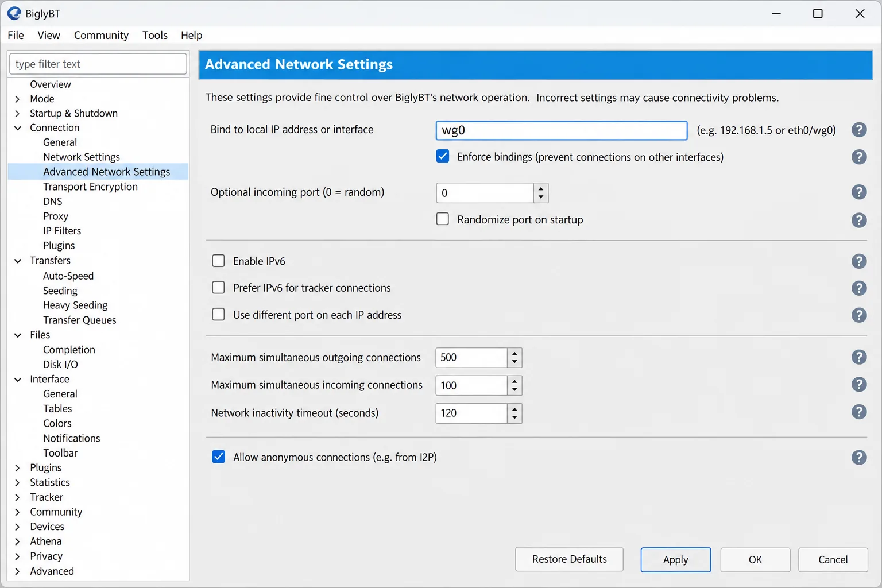The height and width of the screenshot is (588, 882).
Task: Enable IPv6 checkbox
Action: pos(218,261)
